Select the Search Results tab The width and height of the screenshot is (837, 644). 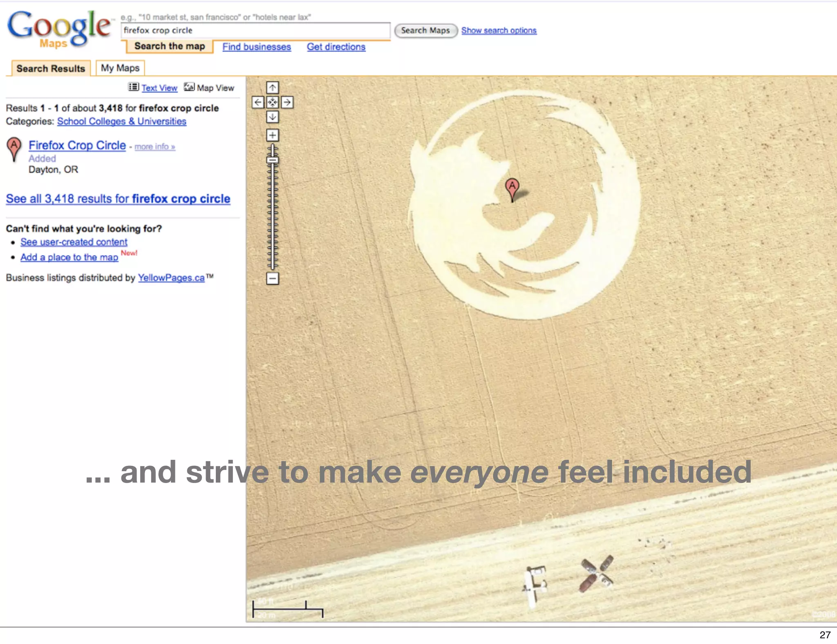point(51,68)
